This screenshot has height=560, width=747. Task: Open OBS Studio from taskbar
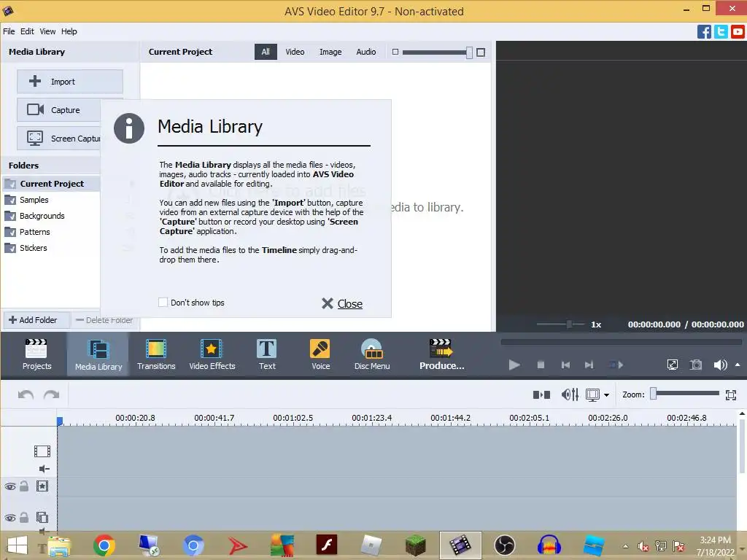[504, 545]
